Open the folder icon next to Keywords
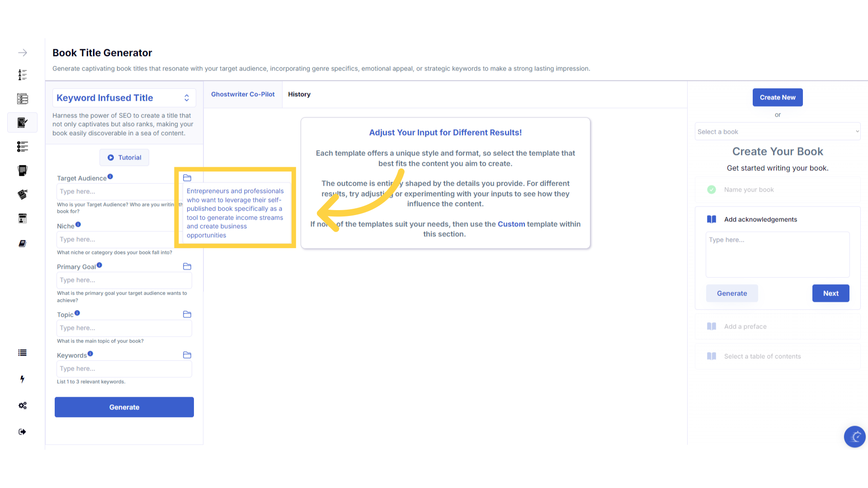This screenshot has width=868, height=488. [187, 355]
